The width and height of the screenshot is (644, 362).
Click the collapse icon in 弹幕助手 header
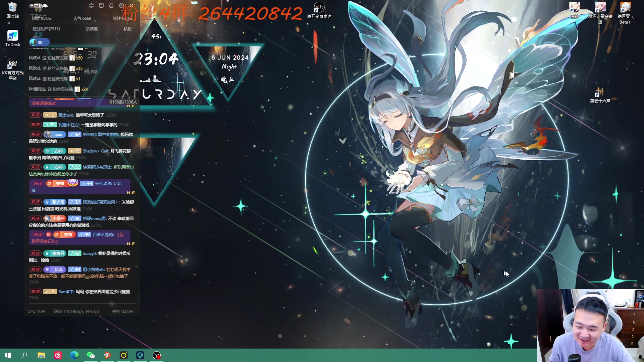[91, 6]
